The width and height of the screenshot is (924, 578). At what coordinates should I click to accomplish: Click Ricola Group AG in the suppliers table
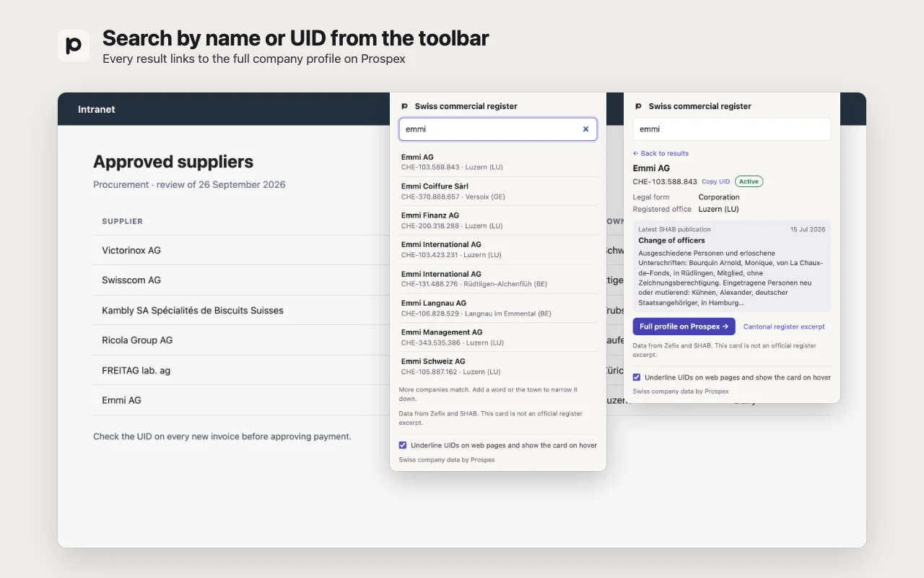137,340
